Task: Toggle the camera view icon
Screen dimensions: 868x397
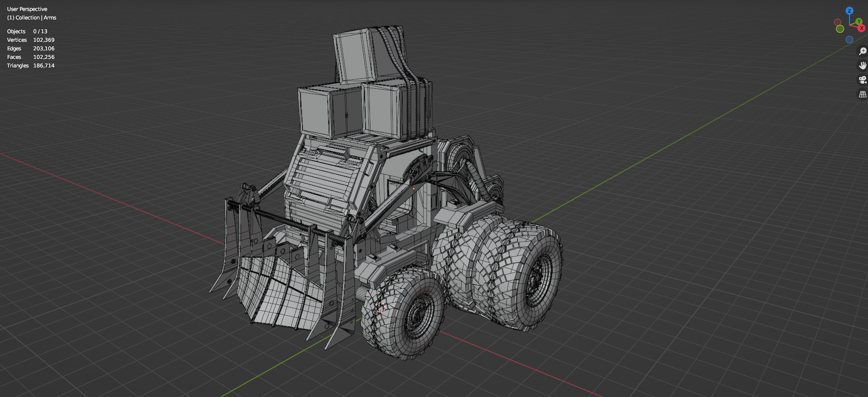Action: pyautogui.click(x=862, y=80)
